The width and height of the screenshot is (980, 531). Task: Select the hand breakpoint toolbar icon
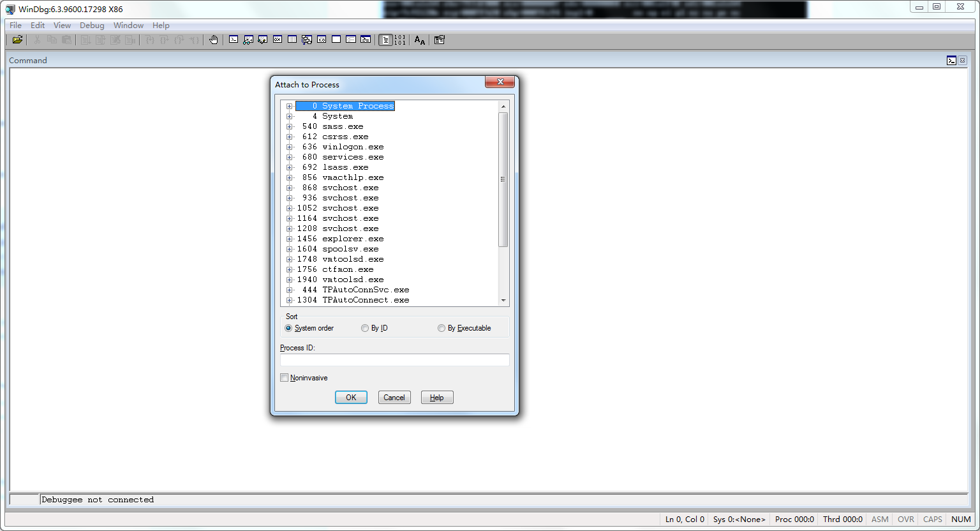click(x=213, y=40)
